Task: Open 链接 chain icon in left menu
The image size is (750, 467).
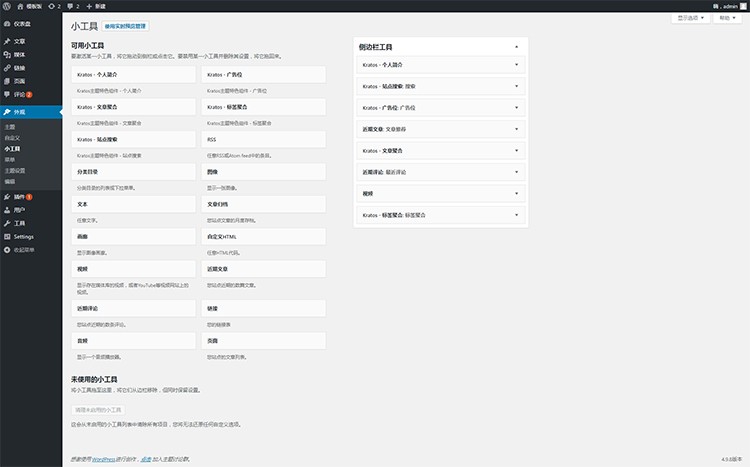Action: (x=7, y=68)
